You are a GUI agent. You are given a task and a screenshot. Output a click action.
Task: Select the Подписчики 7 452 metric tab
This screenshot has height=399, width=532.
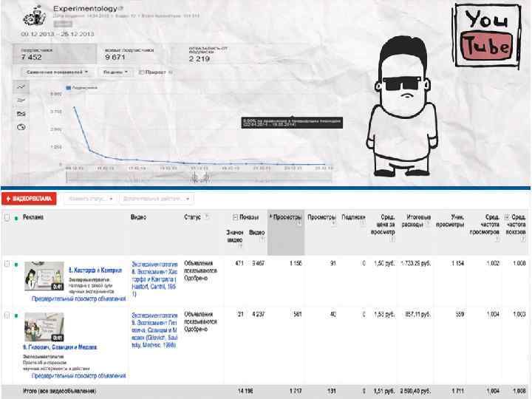coord(55,54)
